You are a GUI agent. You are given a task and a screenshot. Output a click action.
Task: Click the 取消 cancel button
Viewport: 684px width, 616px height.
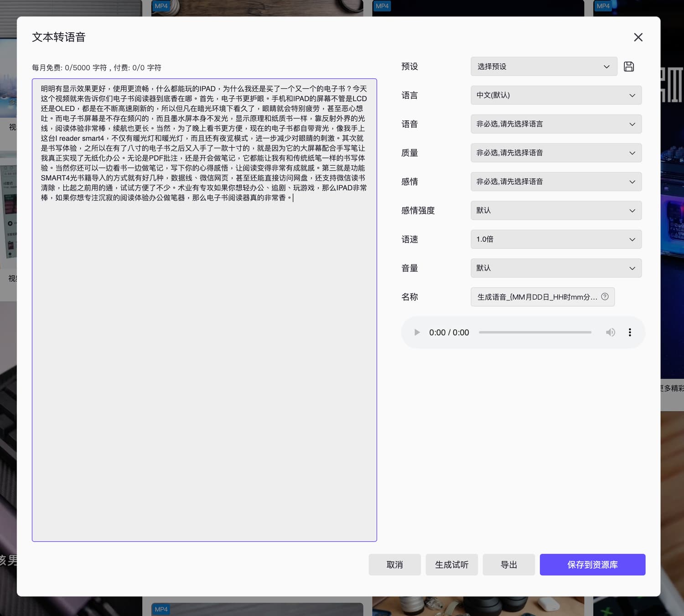pyautogui.click(x=394, y=564)
